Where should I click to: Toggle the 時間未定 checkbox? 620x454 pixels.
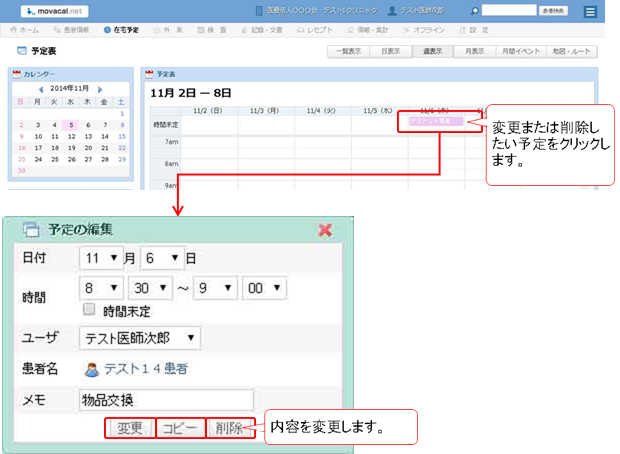click(x=89, y=309)
